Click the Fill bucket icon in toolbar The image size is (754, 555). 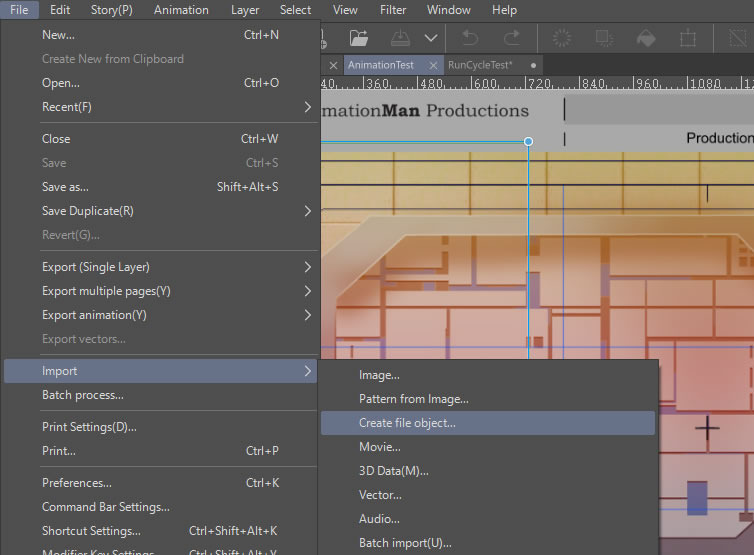(x=646, y=38)
